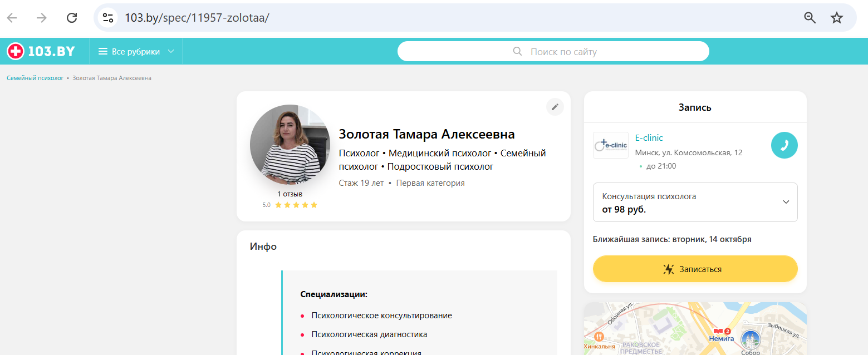Open the doctor's profile photo
This screenshot has height=355, width=868.
[290, 145]
